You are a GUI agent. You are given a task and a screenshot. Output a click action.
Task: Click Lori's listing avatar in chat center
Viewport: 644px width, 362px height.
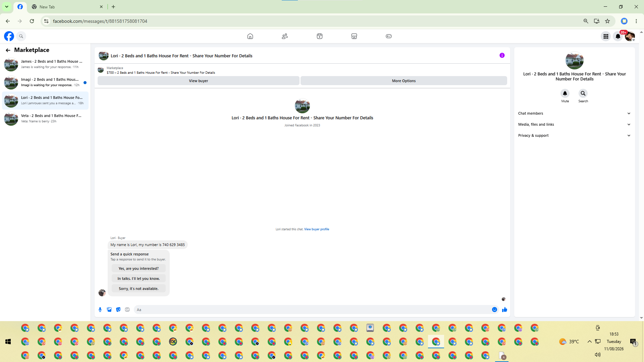click(x=302, y=106)
